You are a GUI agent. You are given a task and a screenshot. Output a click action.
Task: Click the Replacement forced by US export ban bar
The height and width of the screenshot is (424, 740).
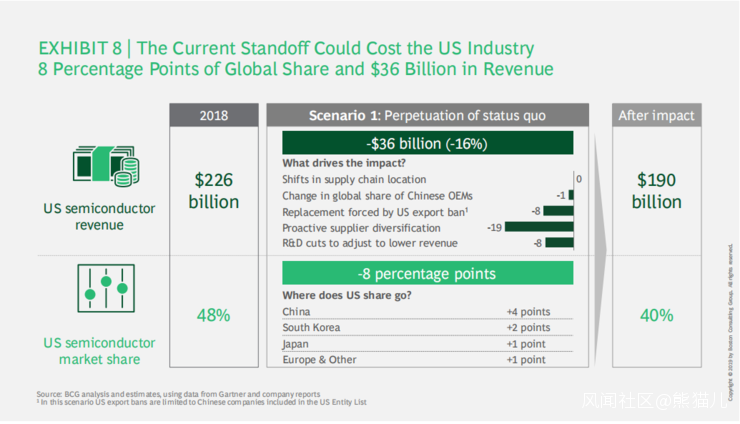(558, 211)
